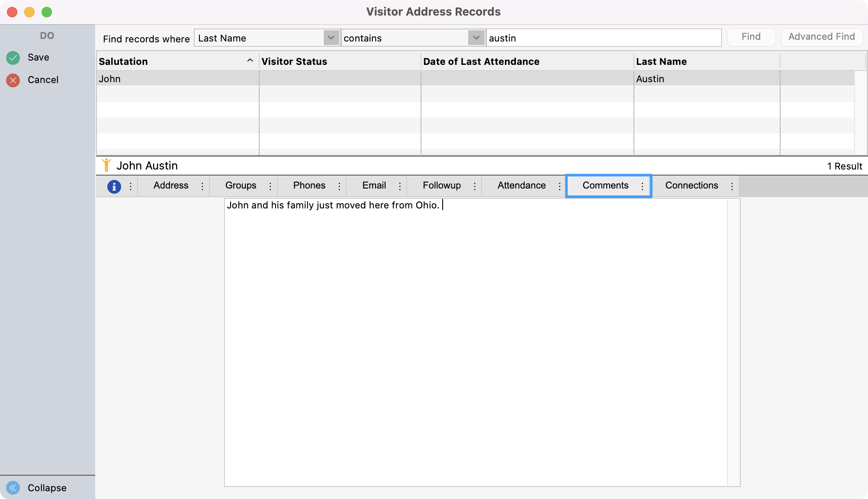Cancel changes using the red X icon
Viewport: 868px width, 499px height.
tap(13, 80)
